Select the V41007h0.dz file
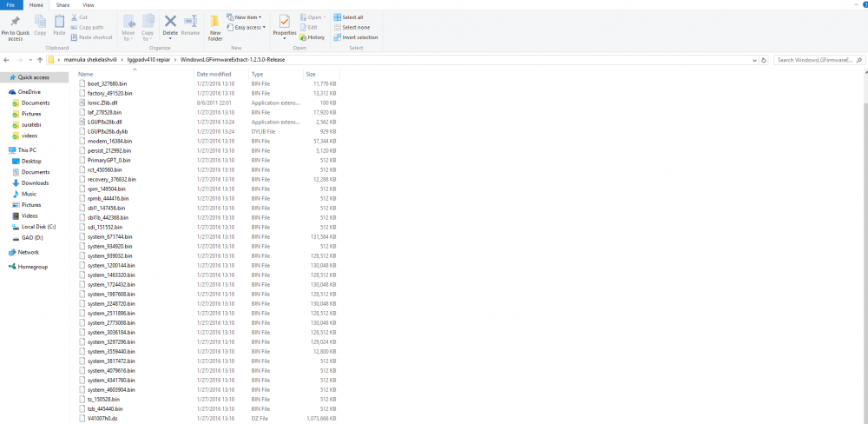The width and height of the screenshot is (868, 424). 102,418
